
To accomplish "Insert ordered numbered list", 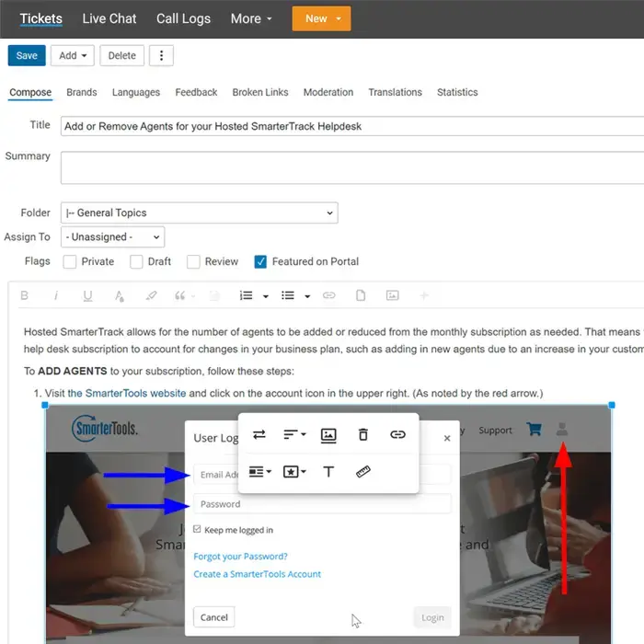I will point(246,295).
